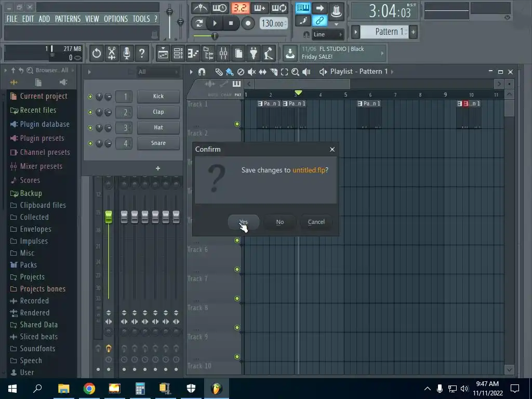Click Yes to save changes
This screenshot has width=532, height=399.
(x=243, y=222)
